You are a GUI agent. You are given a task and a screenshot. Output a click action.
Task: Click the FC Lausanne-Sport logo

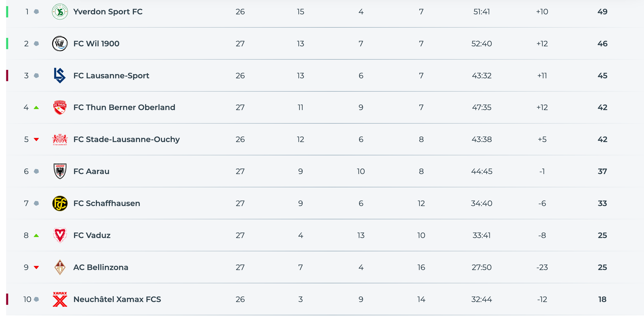click(60, 76)
